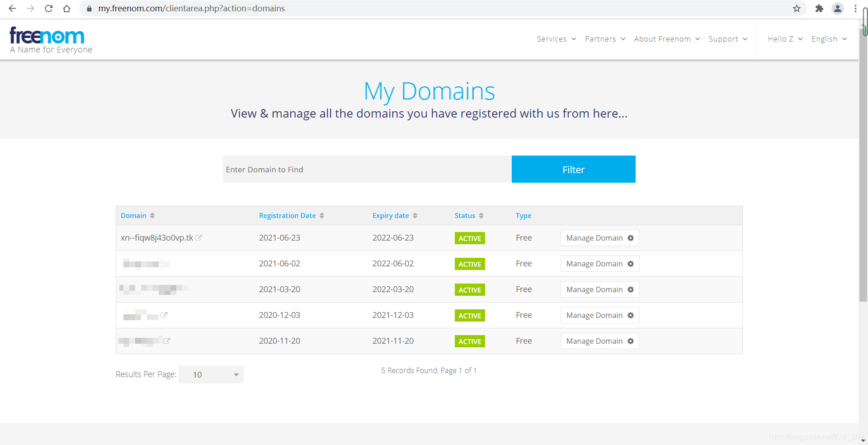Open the Services menu
This screenshot has height=445, width=868.
[557, 39]
